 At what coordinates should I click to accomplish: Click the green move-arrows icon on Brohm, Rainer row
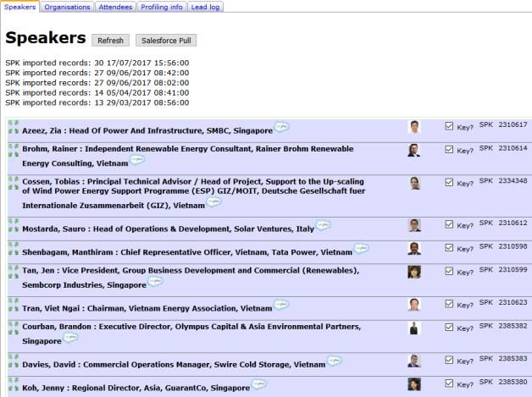[14, 150]
